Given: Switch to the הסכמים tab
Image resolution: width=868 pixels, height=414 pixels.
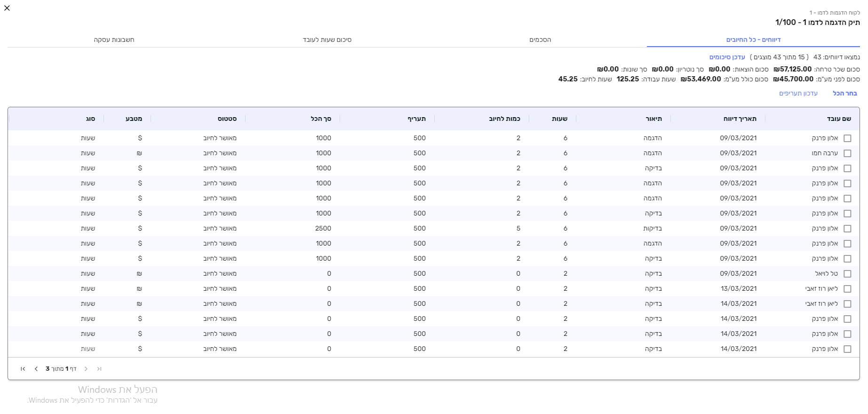Looking at the screenshot, I should coord(540,40).
